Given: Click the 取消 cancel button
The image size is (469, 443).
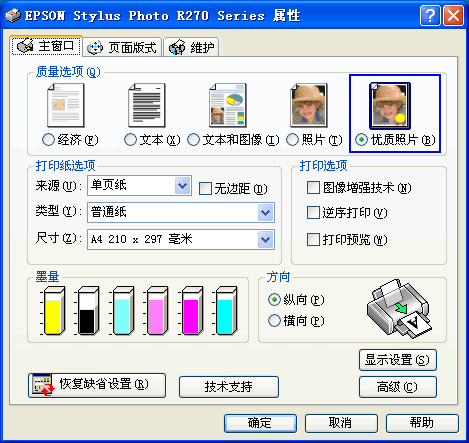Looking at the screenshot, I should point(341,423).
